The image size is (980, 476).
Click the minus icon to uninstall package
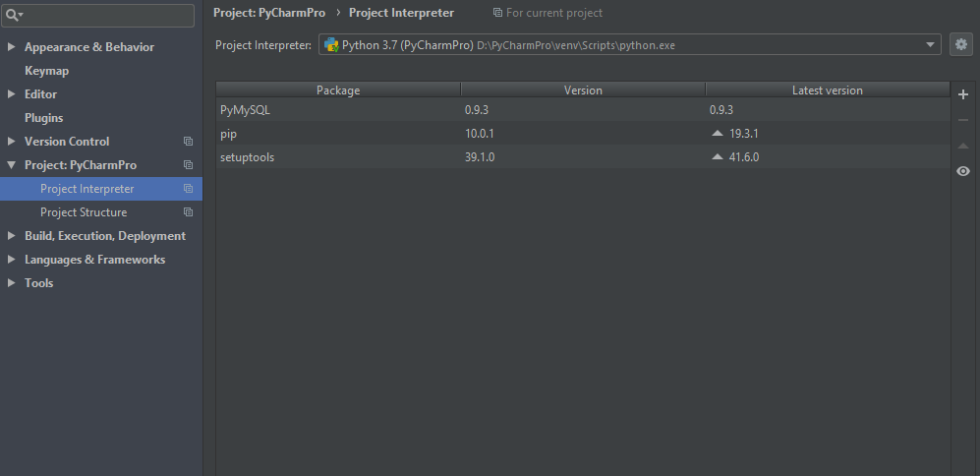[x=963, y=120]
